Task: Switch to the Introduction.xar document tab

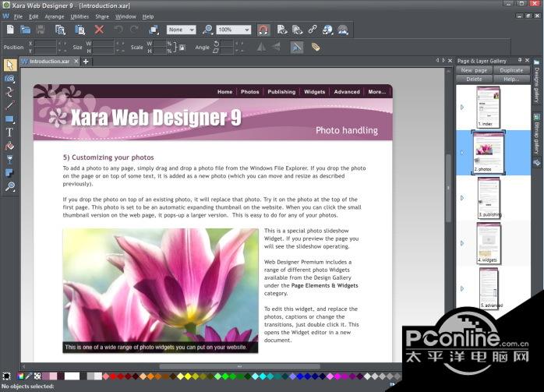Action: click(x=50, y=62)
